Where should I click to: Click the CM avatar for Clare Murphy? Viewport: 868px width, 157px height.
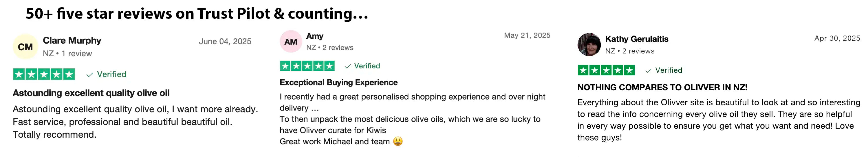25,47
